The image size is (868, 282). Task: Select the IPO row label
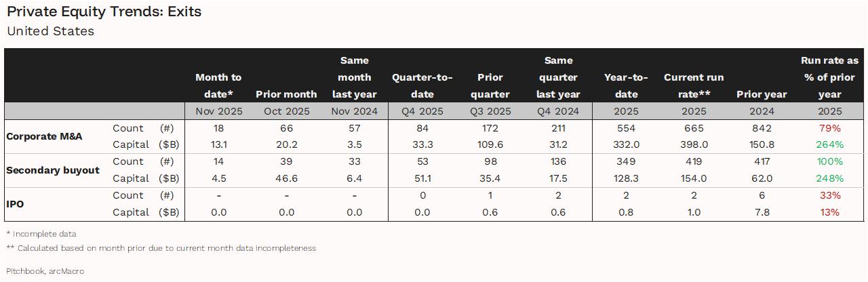pyautogui.click(x=15, y=203)
